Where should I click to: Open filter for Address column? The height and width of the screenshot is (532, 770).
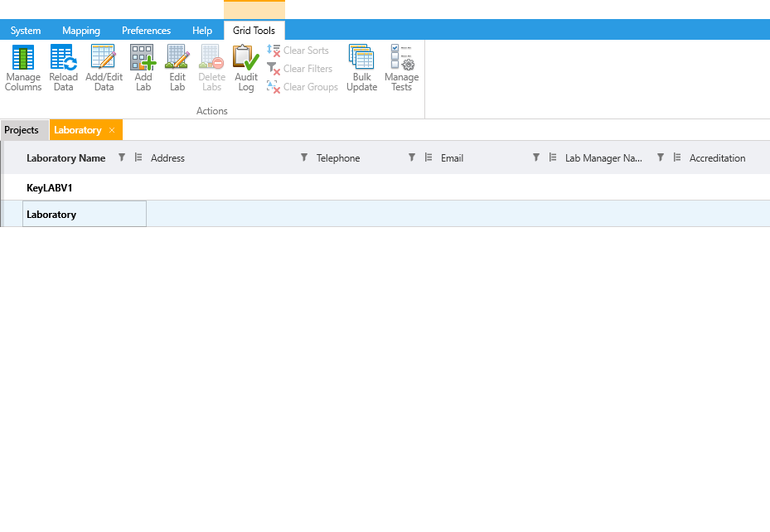304,157
